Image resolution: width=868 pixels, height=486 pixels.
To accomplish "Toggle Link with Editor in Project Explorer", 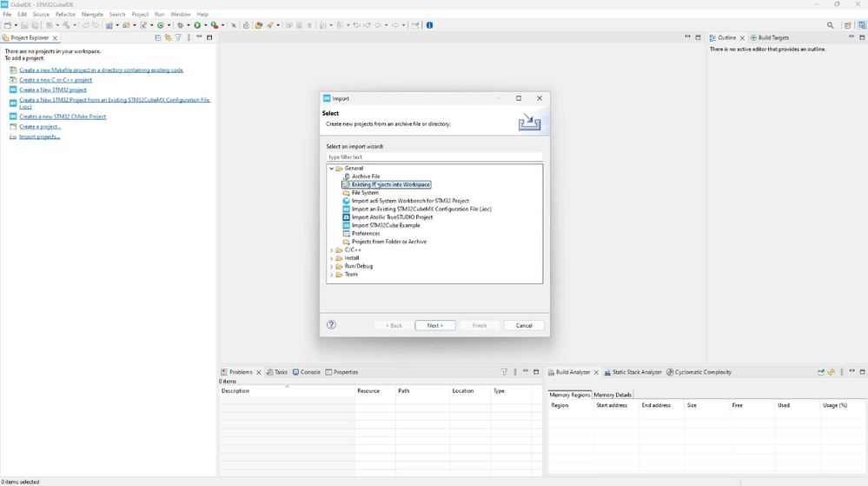I will 168,38.
